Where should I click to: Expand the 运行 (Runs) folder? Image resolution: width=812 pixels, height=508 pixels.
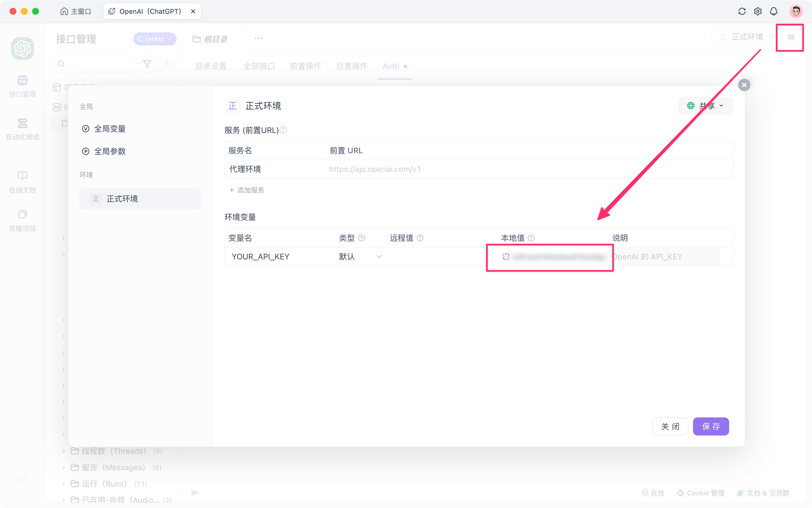tap(63, 484)
